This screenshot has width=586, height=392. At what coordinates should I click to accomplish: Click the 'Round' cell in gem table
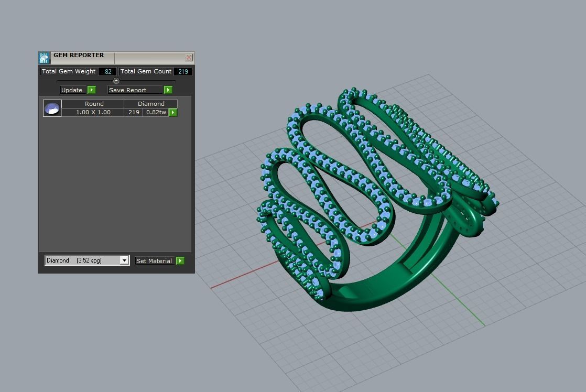(94, 104)
